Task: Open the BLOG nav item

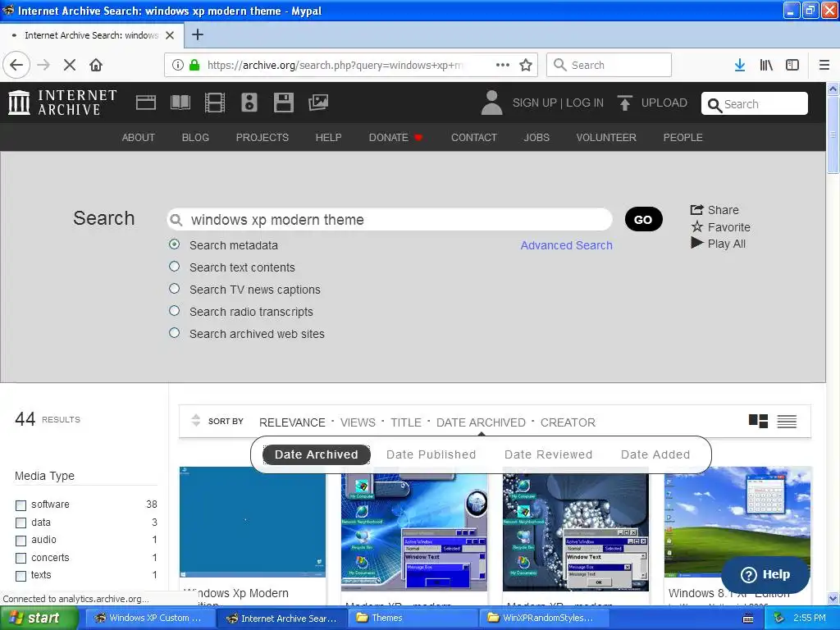Action: (x=195, y=138)
